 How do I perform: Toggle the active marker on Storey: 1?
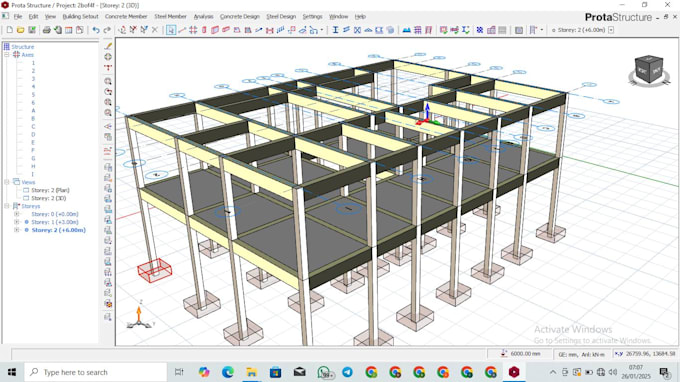pyautogui.click(x=26, y=222)
